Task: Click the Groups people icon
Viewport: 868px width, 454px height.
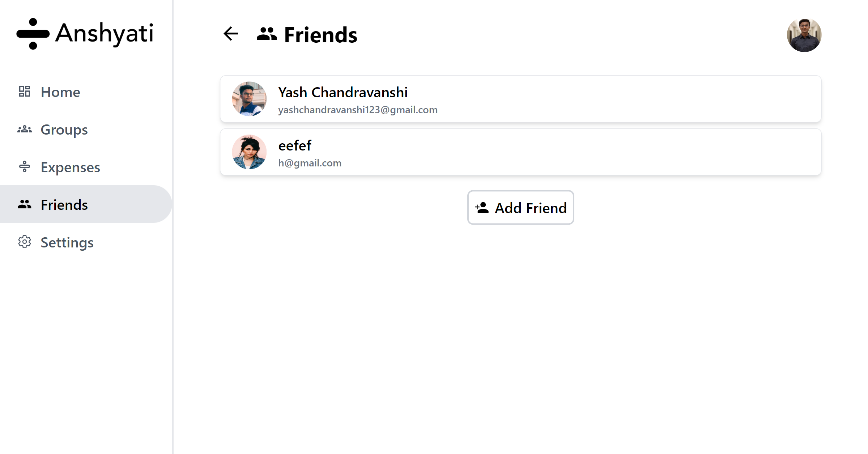Action: coord(25,129)
